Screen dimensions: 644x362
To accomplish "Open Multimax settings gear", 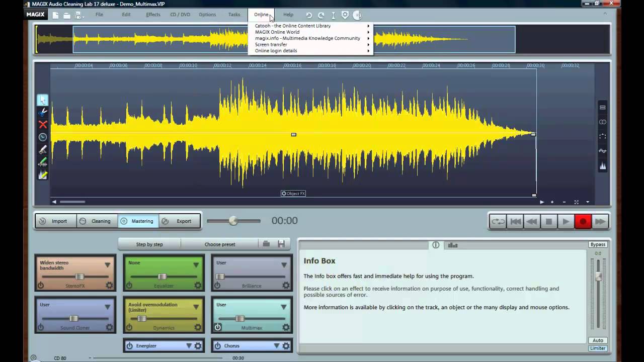I will [286, 327].
